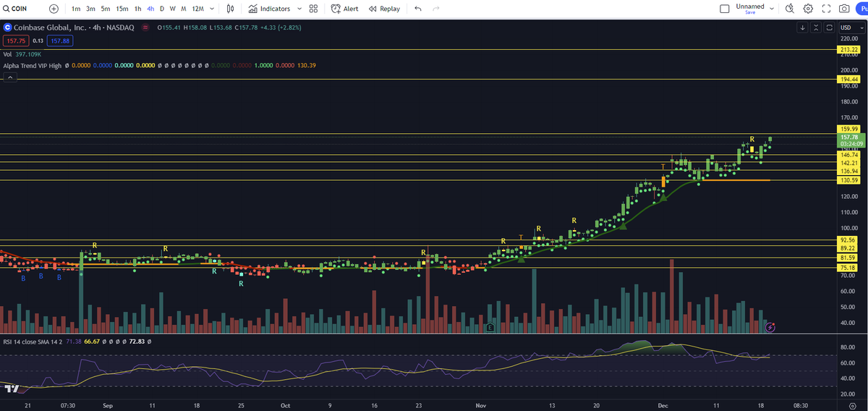Select the M monthly interval
The width and height of the screenshot is (868, 411).
(x=184, y=9)
